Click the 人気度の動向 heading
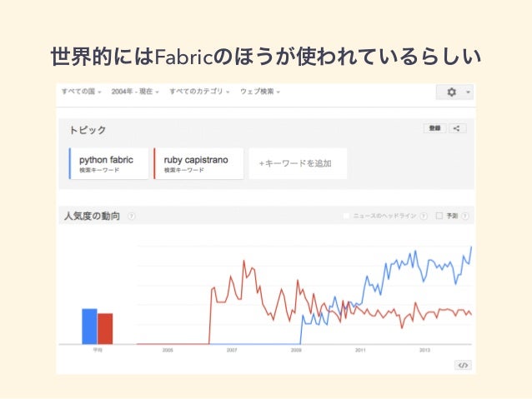The image size is (532, 399). coord(92,216)
